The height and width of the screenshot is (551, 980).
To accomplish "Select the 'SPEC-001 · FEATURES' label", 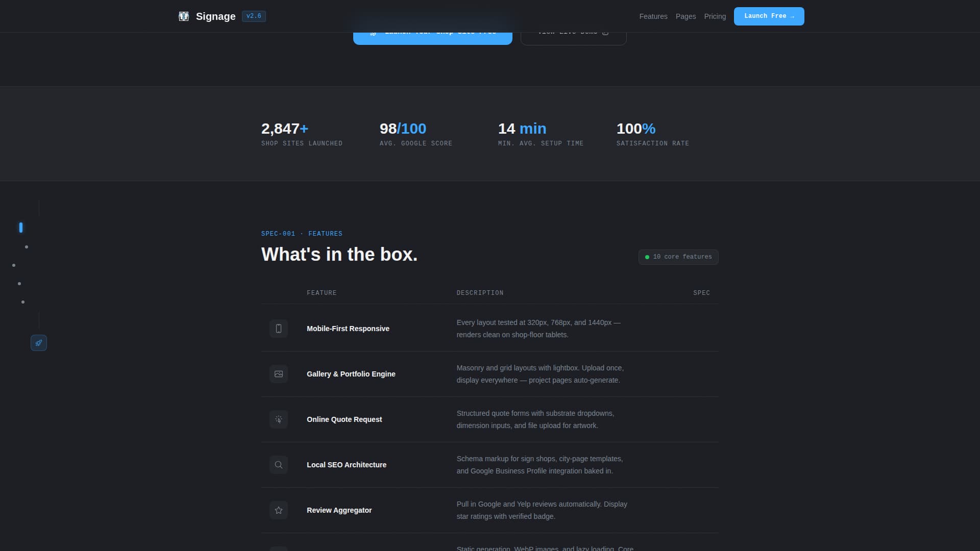I will [x=302, y=234].
